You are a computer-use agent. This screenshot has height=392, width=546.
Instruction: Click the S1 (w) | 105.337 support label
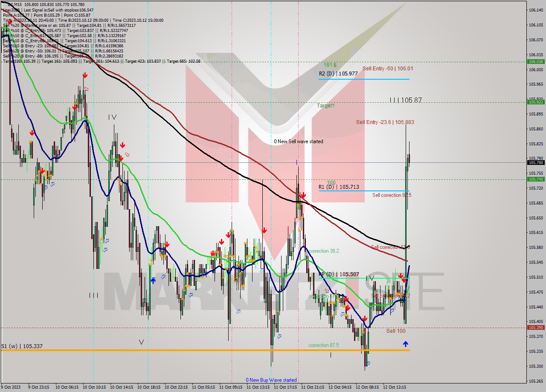click(22, 346)
